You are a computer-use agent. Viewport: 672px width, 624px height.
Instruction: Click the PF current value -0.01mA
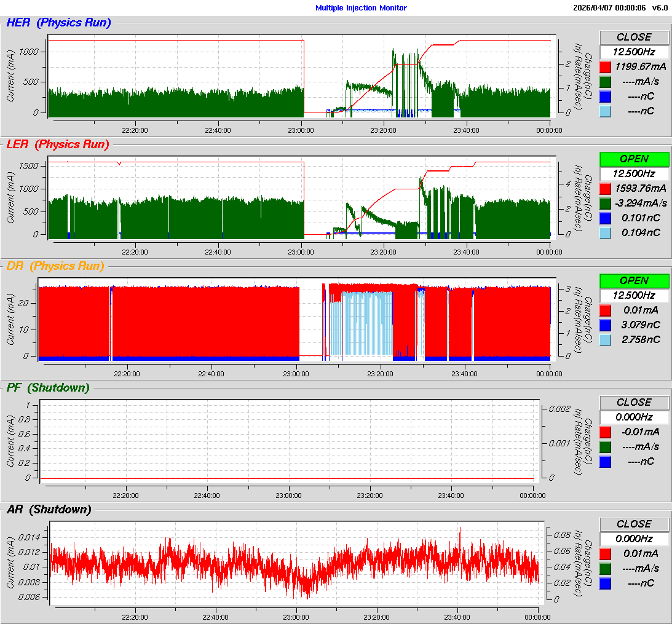641,432
